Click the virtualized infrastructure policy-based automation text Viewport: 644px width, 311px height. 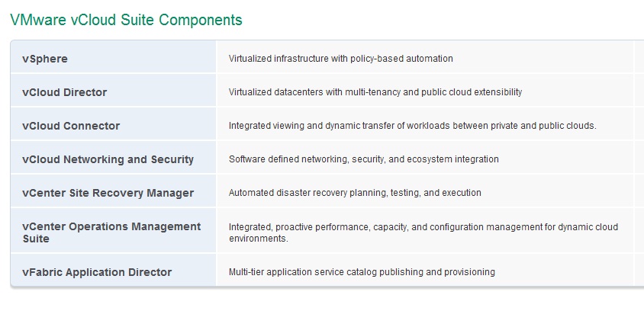(341, 59)
